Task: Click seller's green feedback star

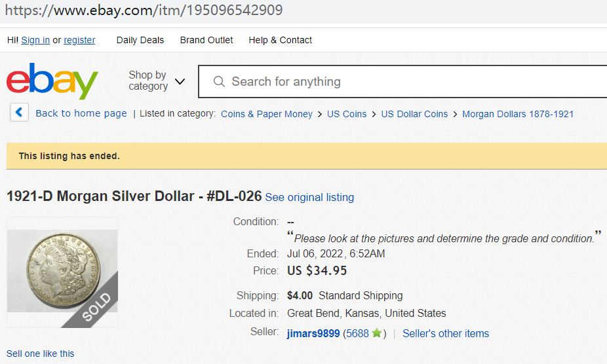Action: 377,333
